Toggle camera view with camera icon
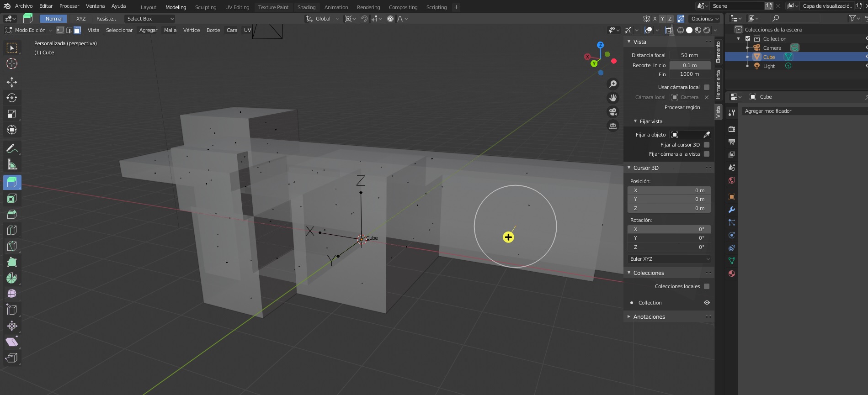The width and height of the screenshot is (868, 395). 613,112
